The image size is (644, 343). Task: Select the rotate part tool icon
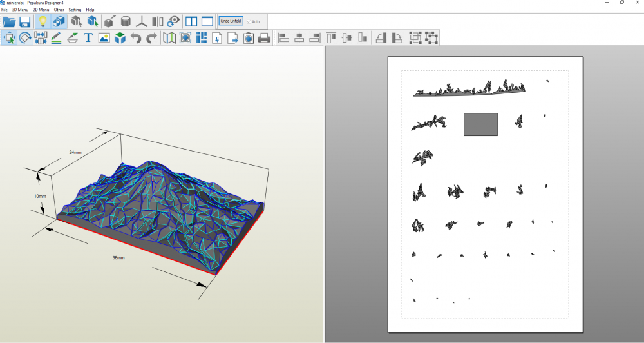tap(25, 38)
